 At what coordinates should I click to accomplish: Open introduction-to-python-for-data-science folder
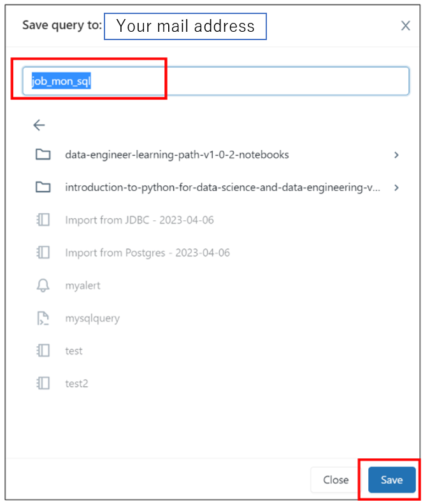point(222,187)
